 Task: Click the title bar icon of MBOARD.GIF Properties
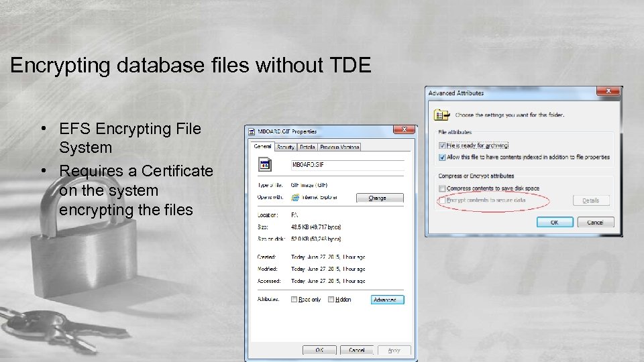coord(252,132)
